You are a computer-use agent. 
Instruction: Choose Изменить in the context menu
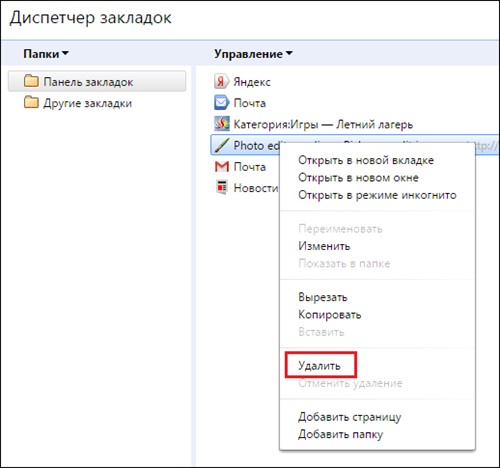(324, 246)
